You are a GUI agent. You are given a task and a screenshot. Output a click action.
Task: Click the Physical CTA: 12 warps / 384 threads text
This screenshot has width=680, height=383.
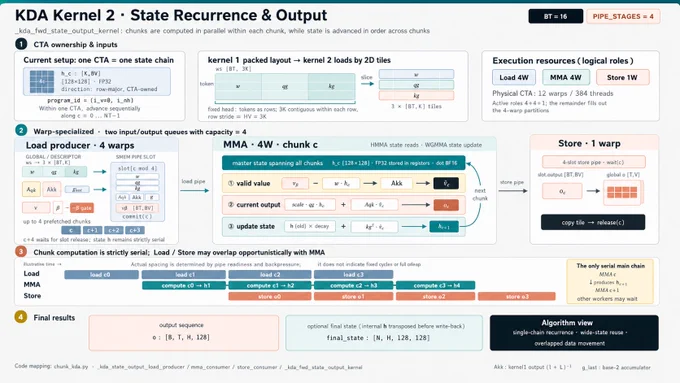coord(552,93)
